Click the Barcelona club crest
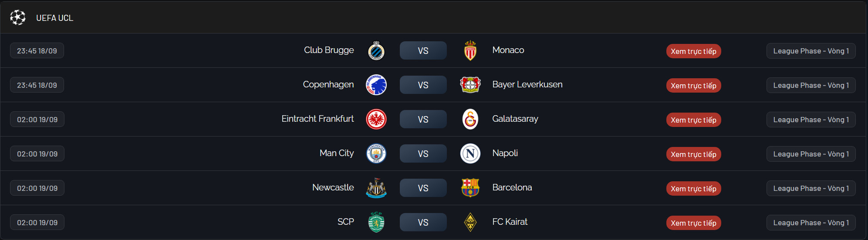The image size is (868, 240). click(470, 188)
